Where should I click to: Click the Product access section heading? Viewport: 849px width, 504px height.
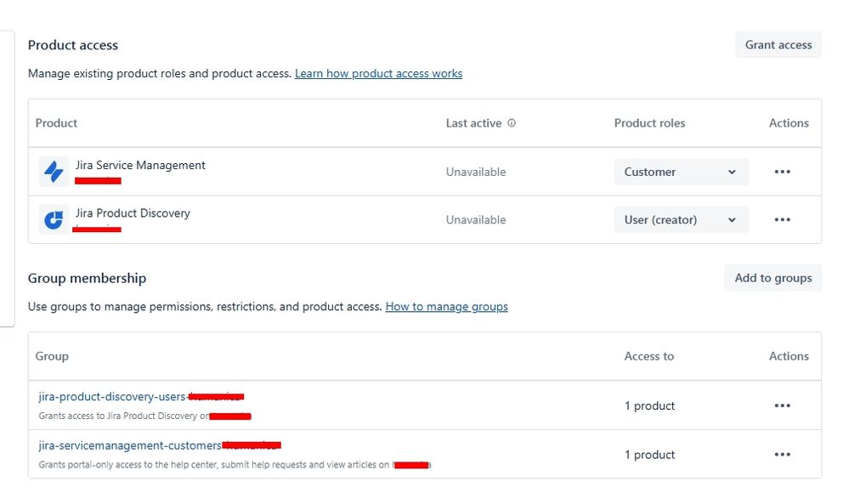73,45
